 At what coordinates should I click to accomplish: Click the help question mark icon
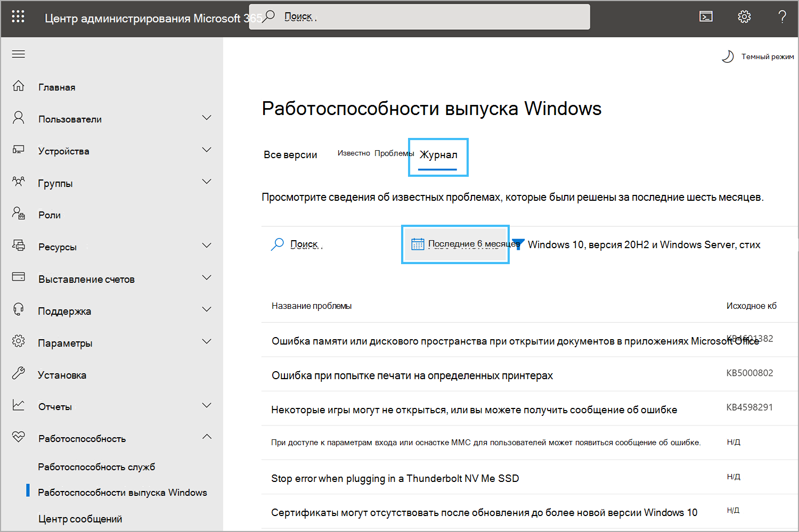click(782, 17)
